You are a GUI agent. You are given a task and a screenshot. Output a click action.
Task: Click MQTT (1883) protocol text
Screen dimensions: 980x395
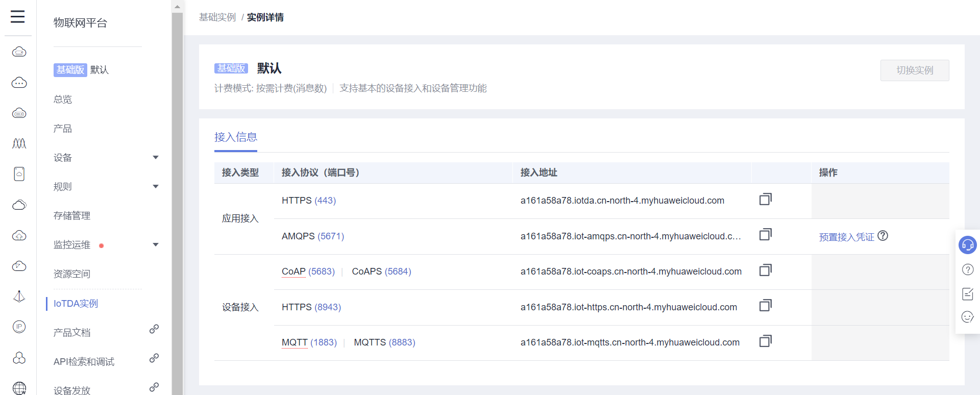point(309,342)
